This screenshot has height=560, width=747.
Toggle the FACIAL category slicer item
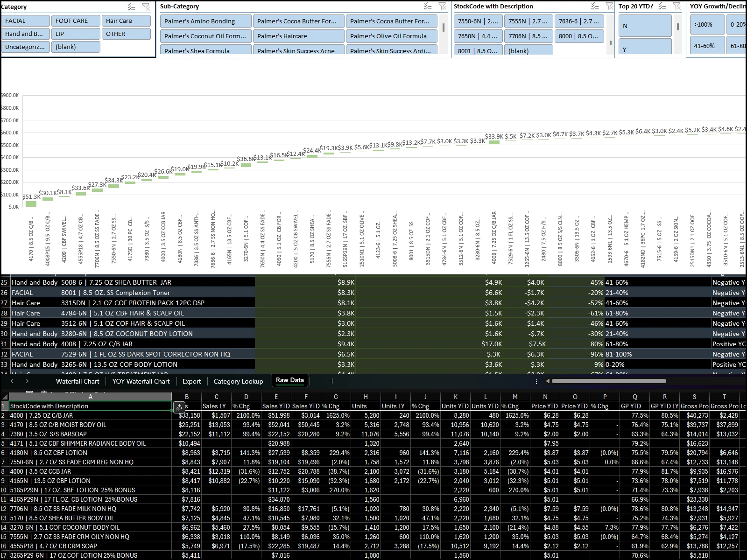(26, 21)
